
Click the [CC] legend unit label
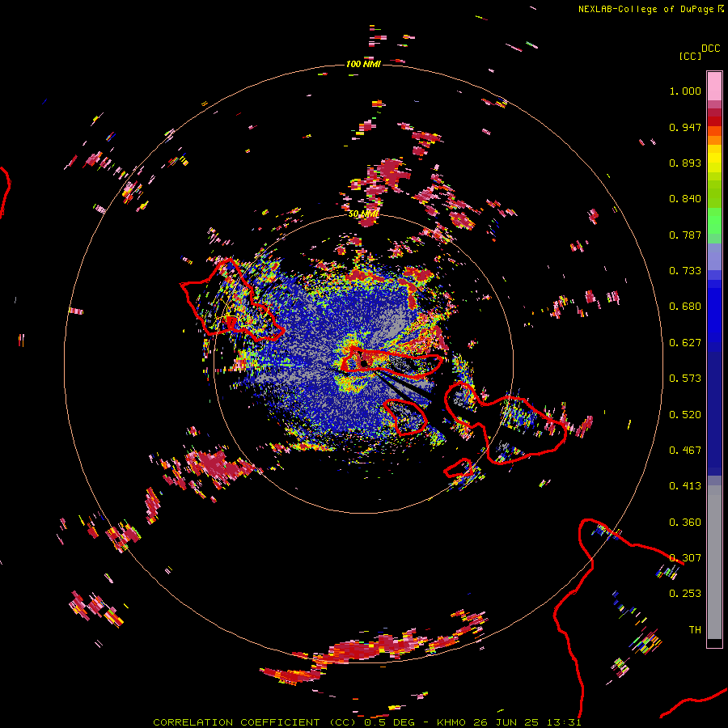tap(691, 56)
